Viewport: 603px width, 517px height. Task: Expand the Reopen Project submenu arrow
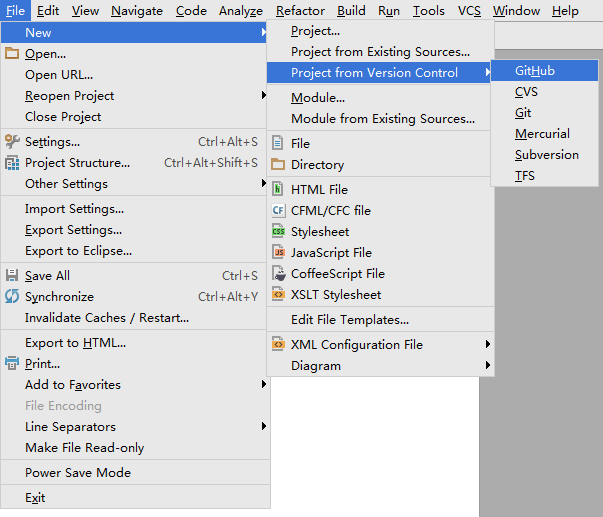pos(263,95)
